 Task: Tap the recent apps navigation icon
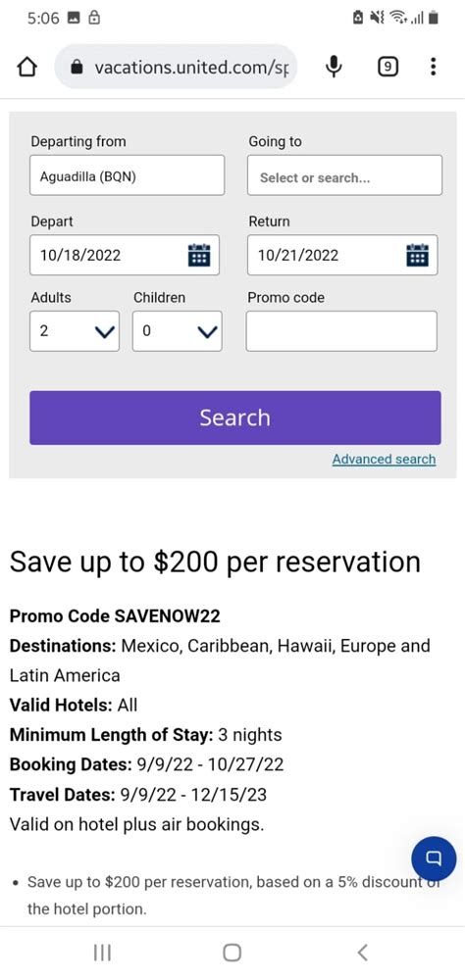point(102,952)
